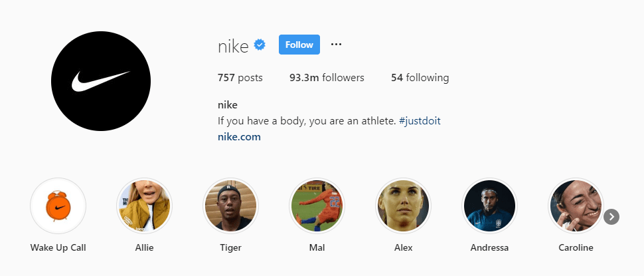Open the Mal story highlight

click(317, 206)
